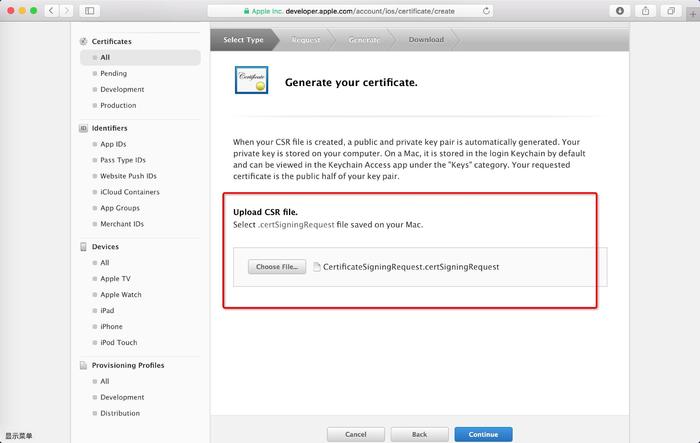
Task: Open the Safari downloads icon
Action: click(620, 10)
